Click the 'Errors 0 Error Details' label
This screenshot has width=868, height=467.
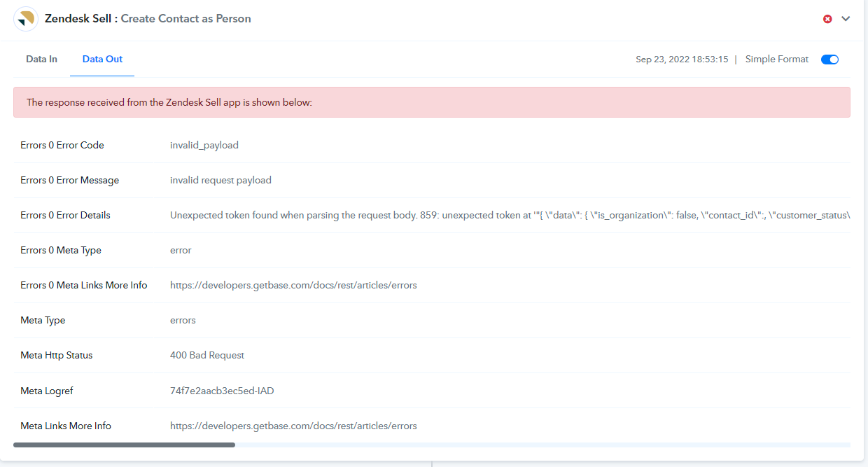point(66,215)
